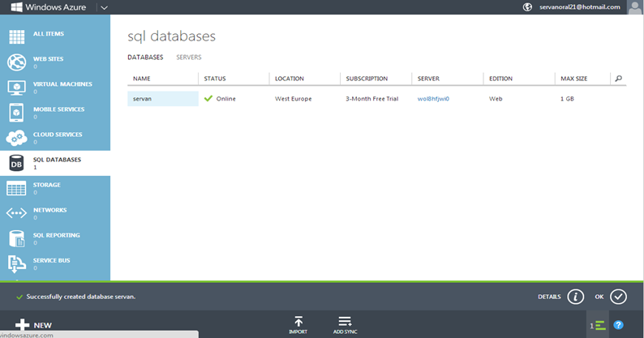Click the Add Sync icon
Image resolution: width=644 pixels, height=338 pixels.
tap(345, 321)
